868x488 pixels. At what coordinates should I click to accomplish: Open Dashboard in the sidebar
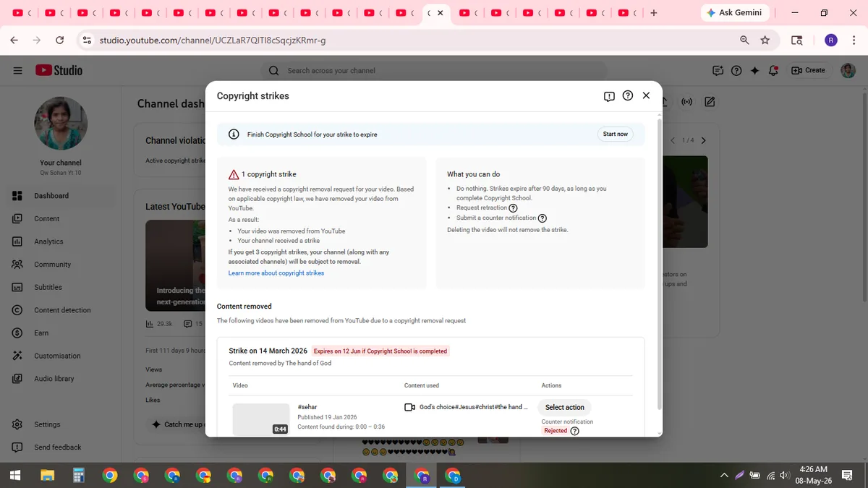coord(61,196)
